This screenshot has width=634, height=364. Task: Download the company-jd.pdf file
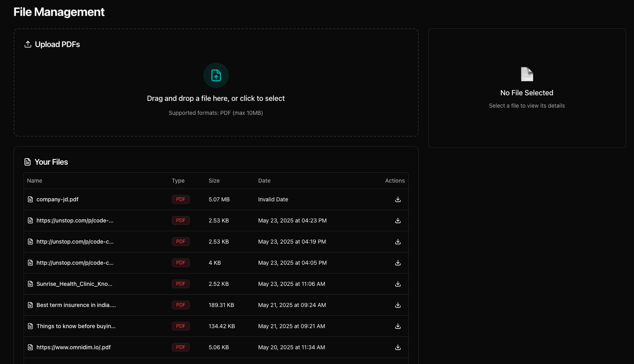tap(398, 199)
